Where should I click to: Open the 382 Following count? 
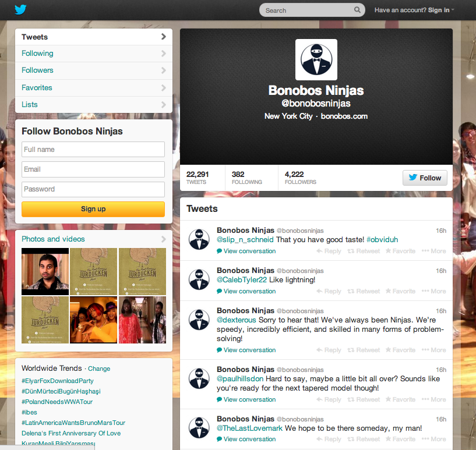247,178
